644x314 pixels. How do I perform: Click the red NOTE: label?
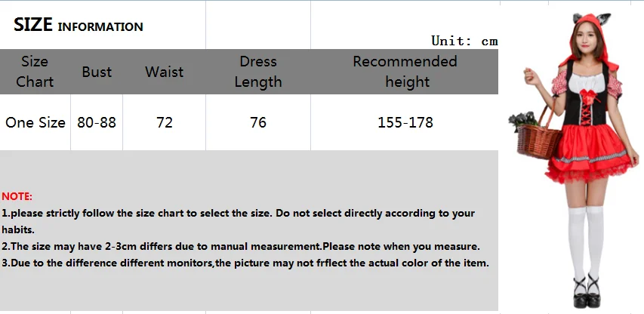click(x=17, y=196)
